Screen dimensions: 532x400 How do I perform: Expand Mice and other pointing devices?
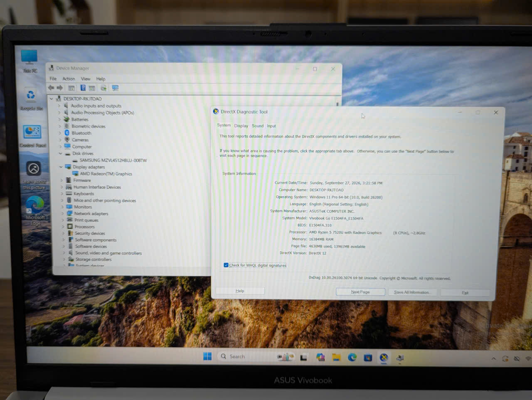click(62, 200)
